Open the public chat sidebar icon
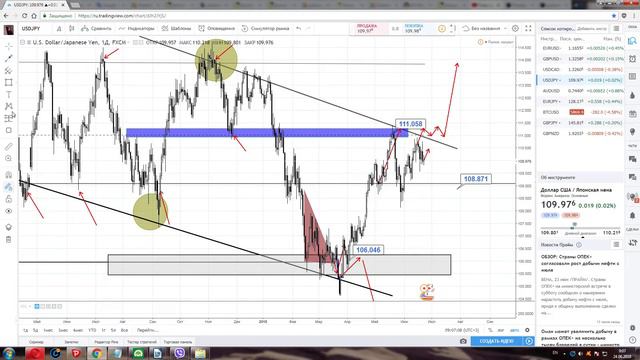Image resolution: width=640 pixels, height=360 pixels. tap(632, 159)
